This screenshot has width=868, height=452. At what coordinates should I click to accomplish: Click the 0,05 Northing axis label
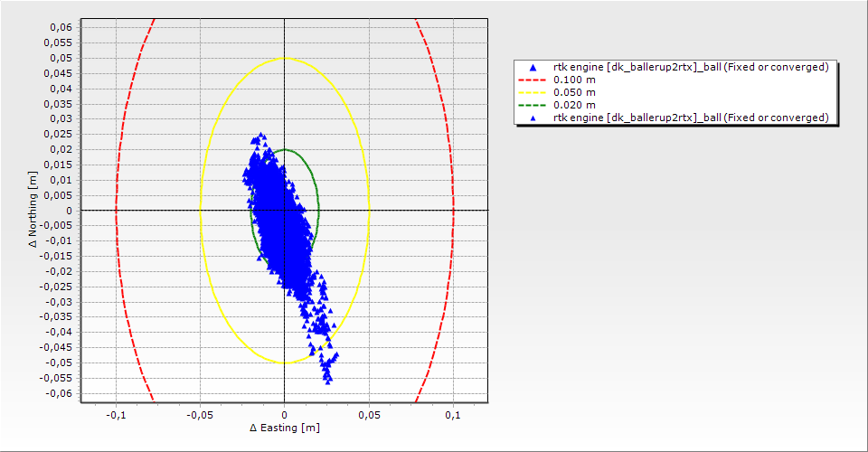click(61, 58)
